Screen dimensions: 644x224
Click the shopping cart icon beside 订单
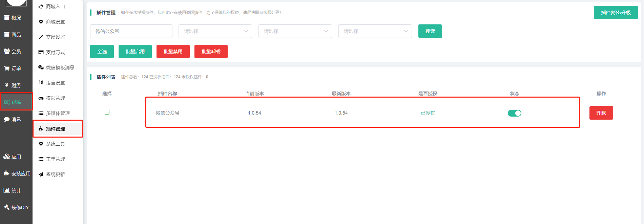6,68
